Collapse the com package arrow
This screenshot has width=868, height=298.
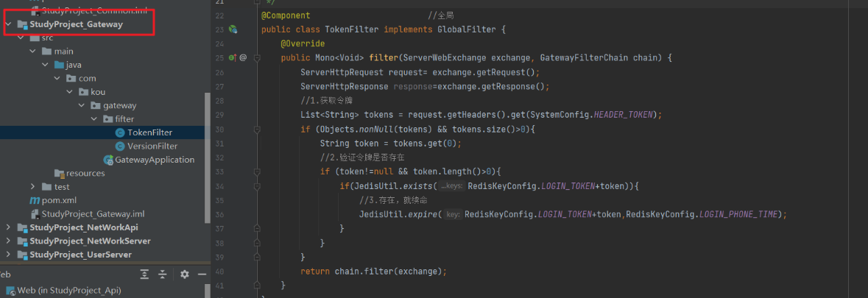tap(57, 79)
